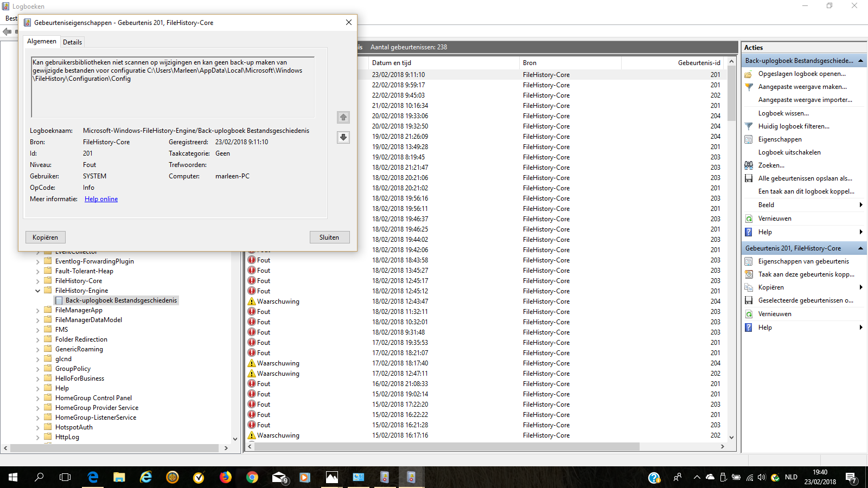Click the NLD language indicator in the taskbar
This screenshot has height=488, width=868.
tap(791, 477)
